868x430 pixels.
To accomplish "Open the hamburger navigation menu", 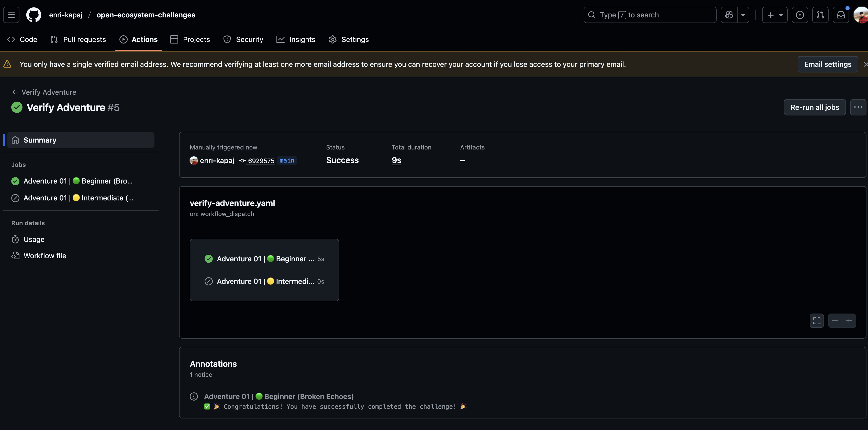I will click(11, 15).
